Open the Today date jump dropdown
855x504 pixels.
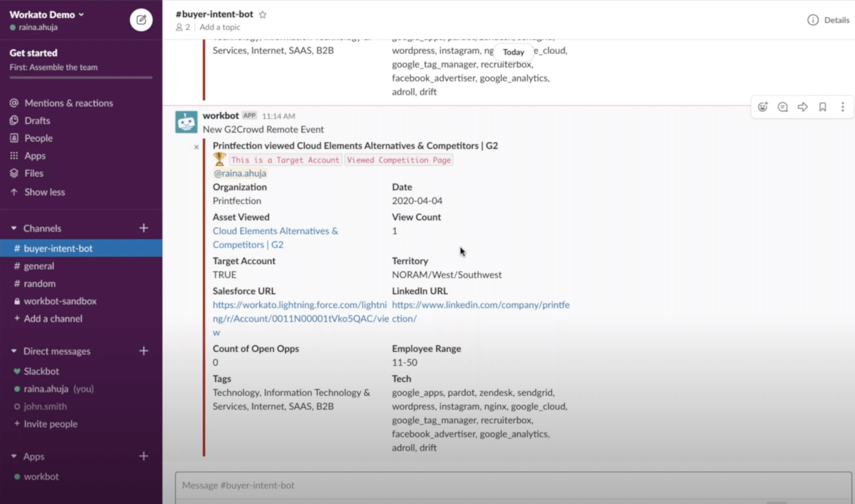pyautogui.click(x=514, y=52)
